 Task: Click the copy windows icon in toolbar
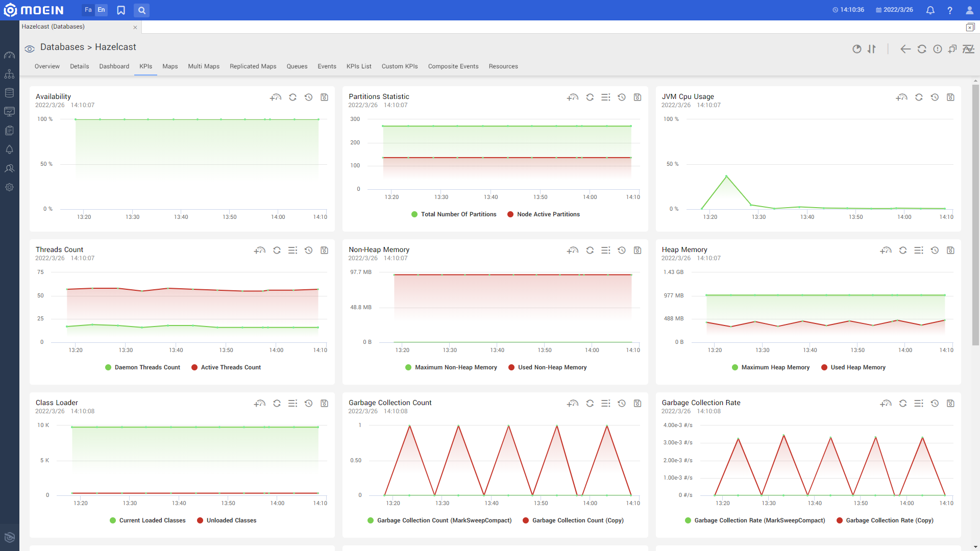point(952,49)
